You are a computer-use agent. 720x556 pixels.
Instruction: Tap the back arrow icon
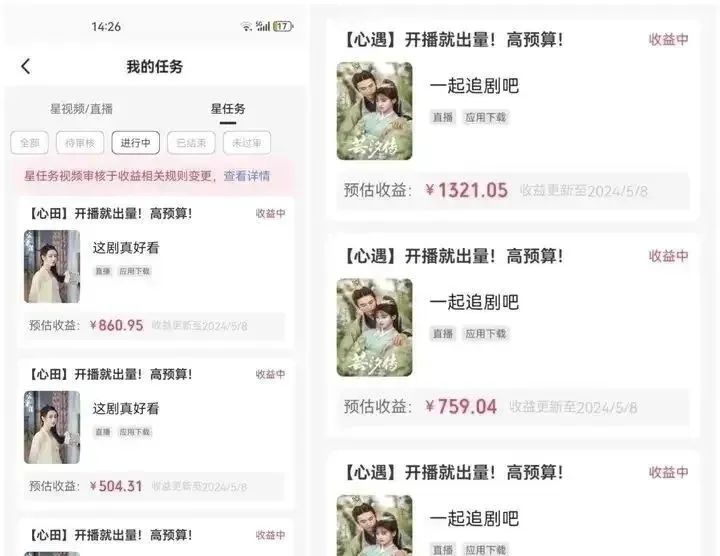coord(26,66)
